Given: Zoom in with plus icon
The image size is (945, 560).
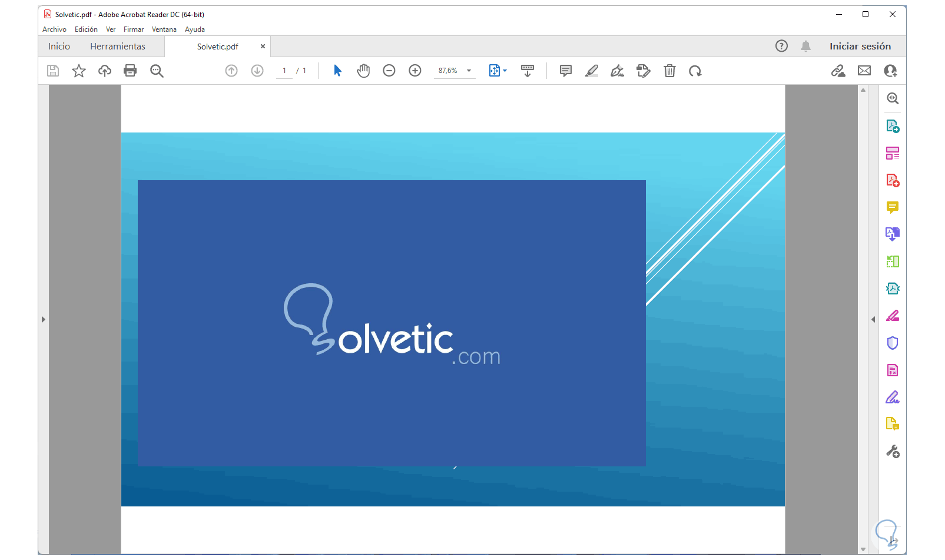Looking at the screenshot, I should click(x=415, y=71).
